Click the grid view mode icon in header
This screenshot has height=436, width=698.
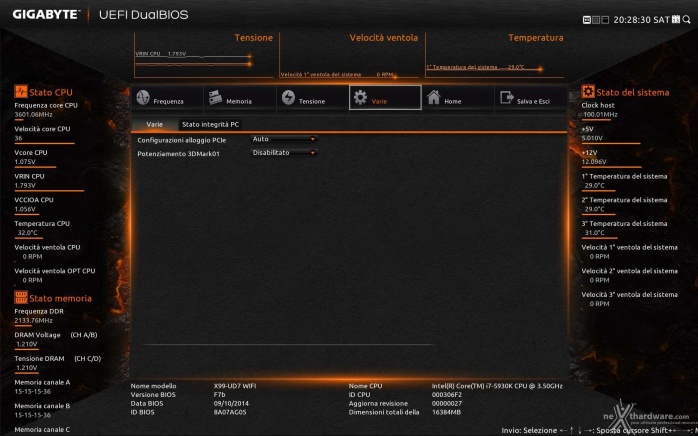[596, 20]
